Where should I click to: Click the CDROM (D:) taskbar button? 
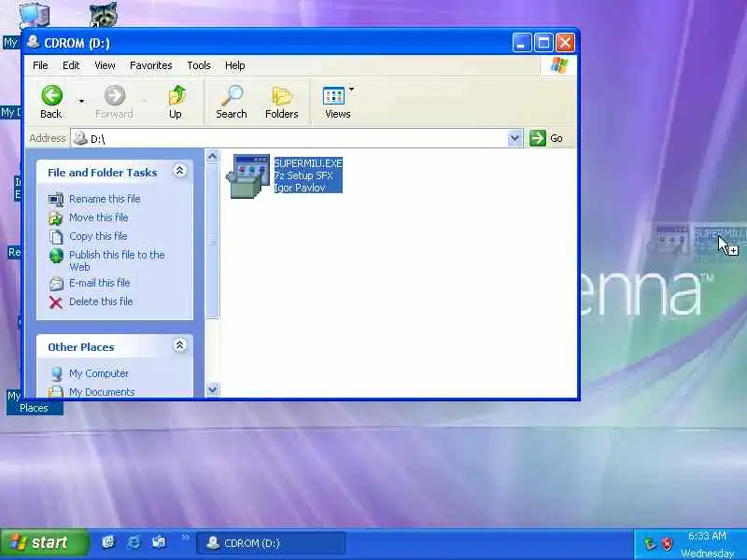coord(271,543)
